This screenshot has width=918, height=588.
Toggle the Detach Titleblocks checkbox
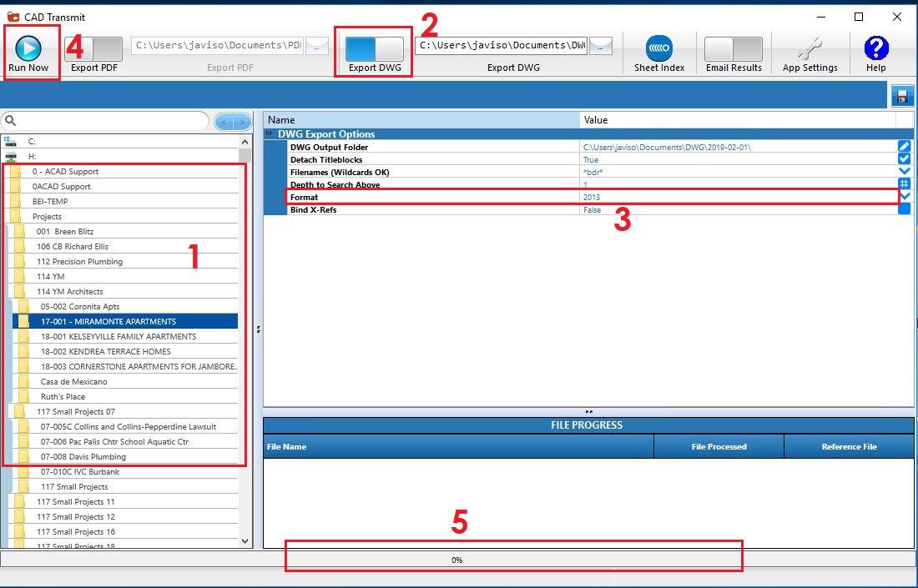coord(904,159)
